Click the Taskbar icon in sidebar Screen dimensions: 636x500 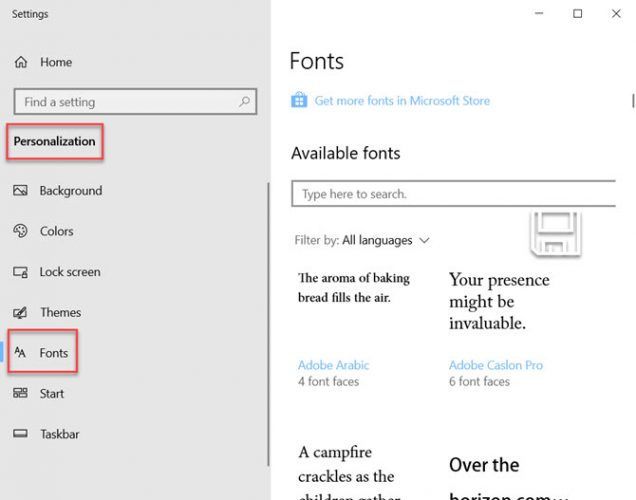(20, 433)
